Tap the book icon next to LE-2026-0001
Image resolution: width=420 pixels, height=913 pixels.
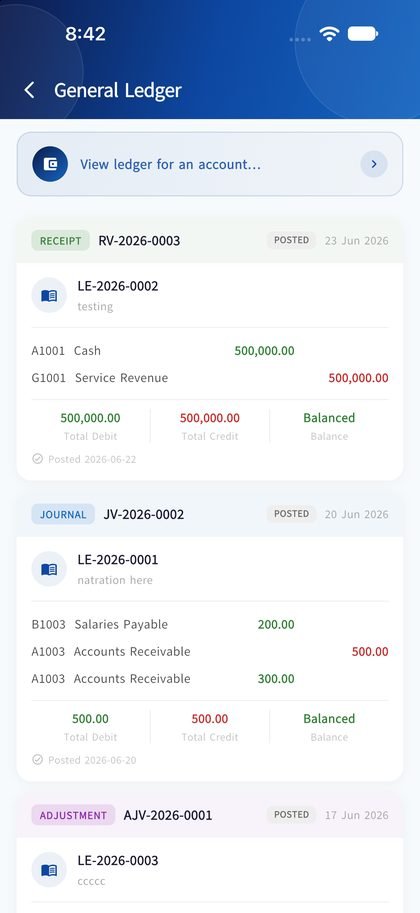(49, 569)
